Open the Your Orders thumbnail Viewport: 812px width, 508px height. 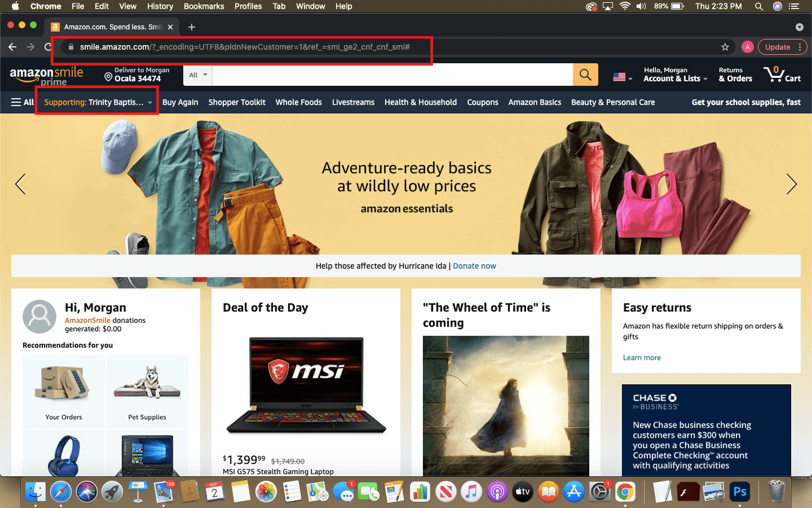(x=64, y=392)
